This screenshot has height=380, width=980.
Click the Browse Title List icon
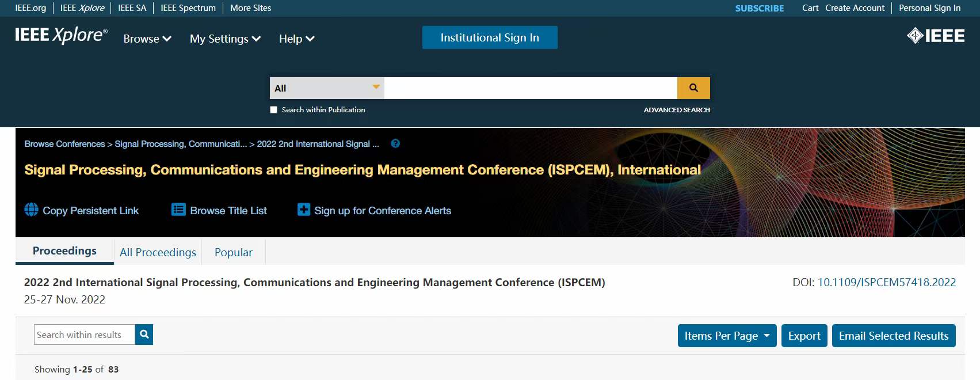point(178,210)
